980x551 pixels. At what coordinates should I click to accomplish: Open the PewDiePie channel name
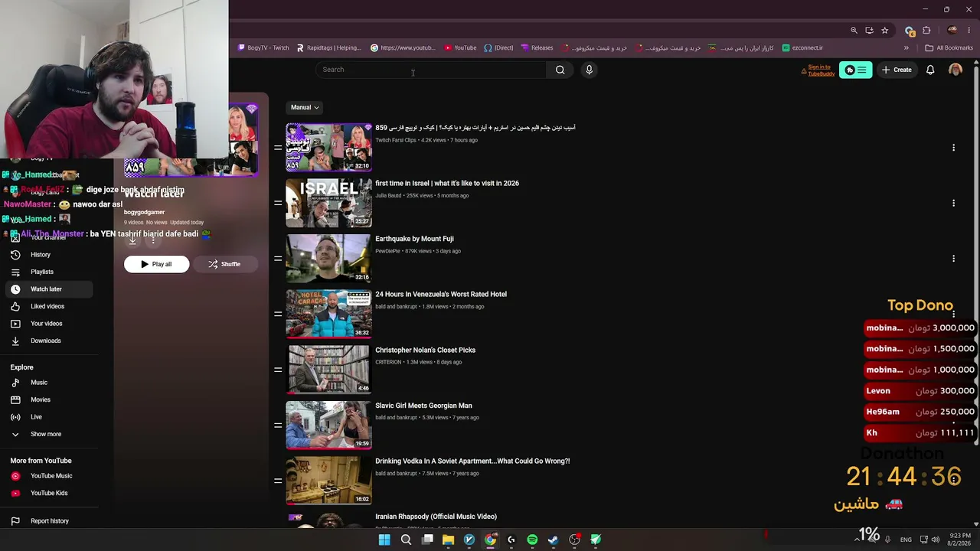point(387,251)
